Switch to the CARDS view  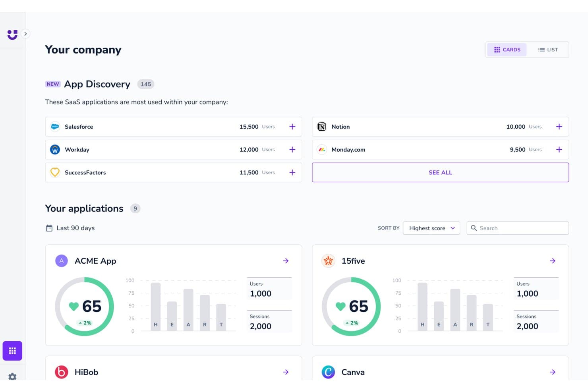pyautogui.click(x=507, y=50)
